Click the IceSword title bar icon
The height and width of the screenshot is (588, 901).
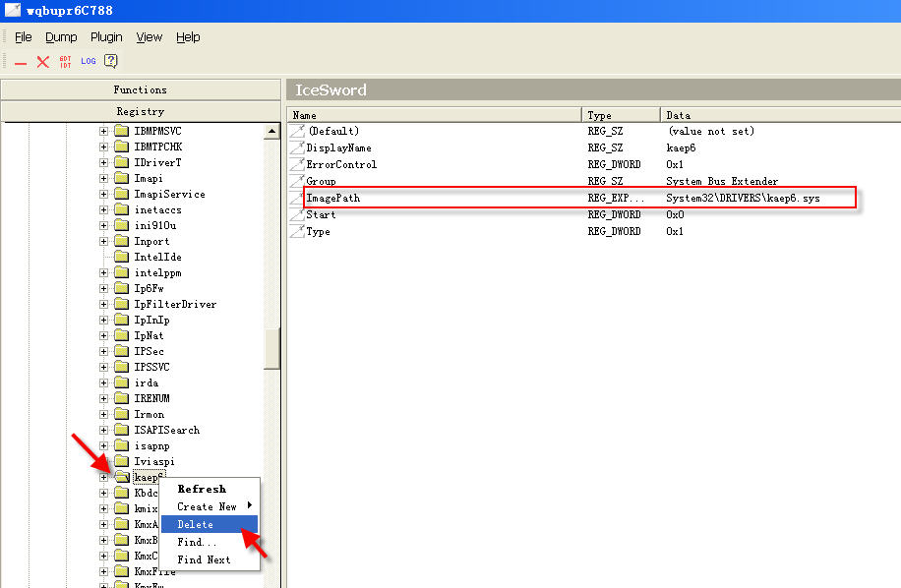point(13,9)
